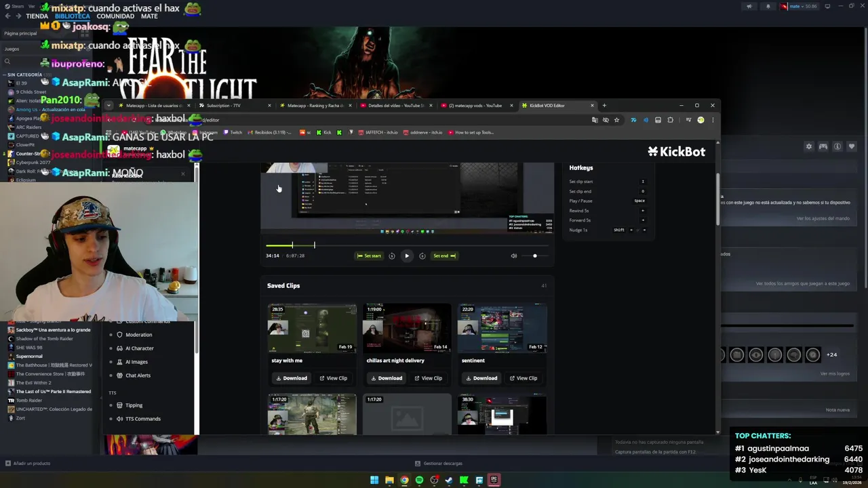Click the forward 5 seconds icon
The width and height of the screenshot is (868, 488).
click(x=422, y=256)
